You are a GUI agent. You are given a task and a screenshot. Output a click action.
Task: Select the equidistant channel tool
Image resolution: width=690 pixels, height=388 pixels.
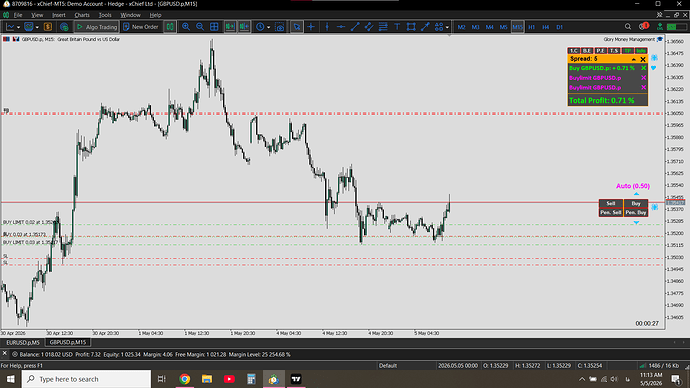[x=369, y=27]
